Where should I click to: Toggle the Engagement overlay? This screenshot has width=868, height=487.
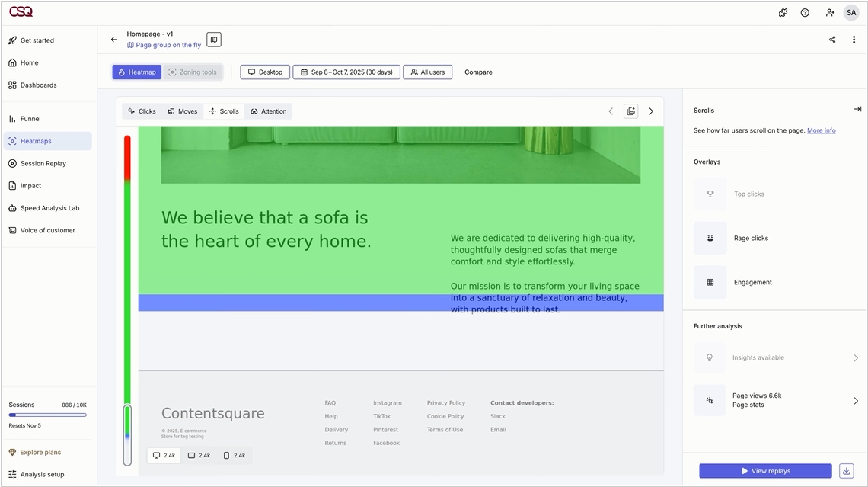(710, 283)
